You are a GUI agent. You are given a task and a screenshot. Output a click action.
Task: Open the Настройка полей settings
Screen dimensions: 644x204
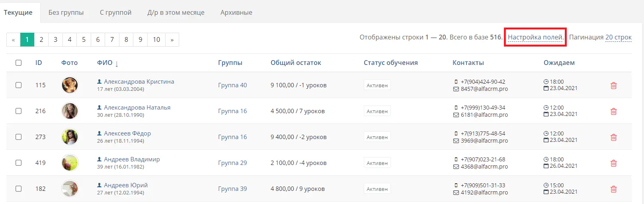535,37
